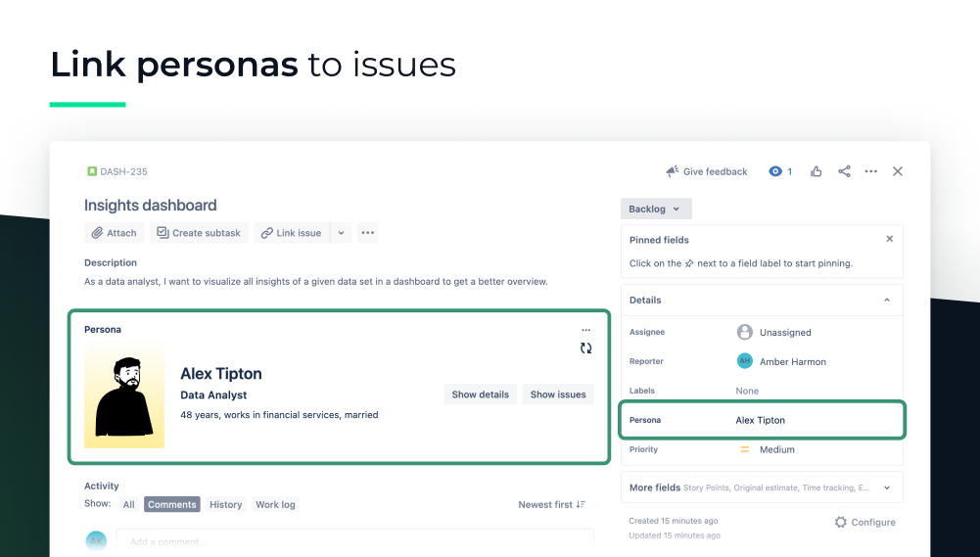
Task: Open the issue actions ellipsis menu
Action: 871,171
